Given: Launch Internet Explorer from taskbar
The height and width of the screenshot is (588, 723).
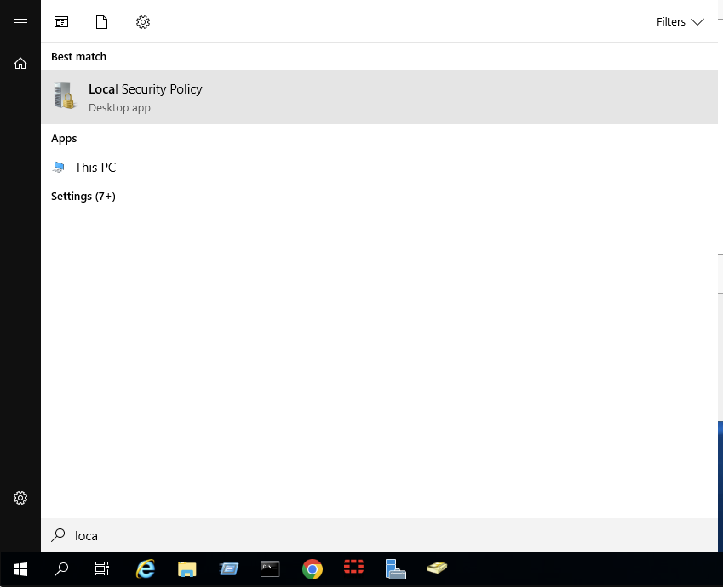Looking at the screenshot, I should (146, 569).
